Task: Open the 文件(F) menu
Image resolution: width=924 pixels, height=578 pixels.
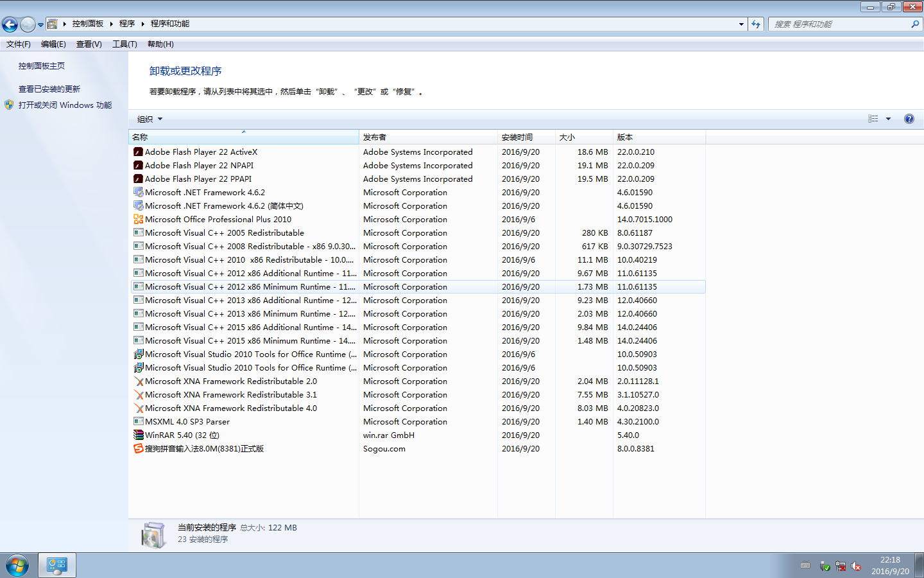Action: tap(19, 44)
